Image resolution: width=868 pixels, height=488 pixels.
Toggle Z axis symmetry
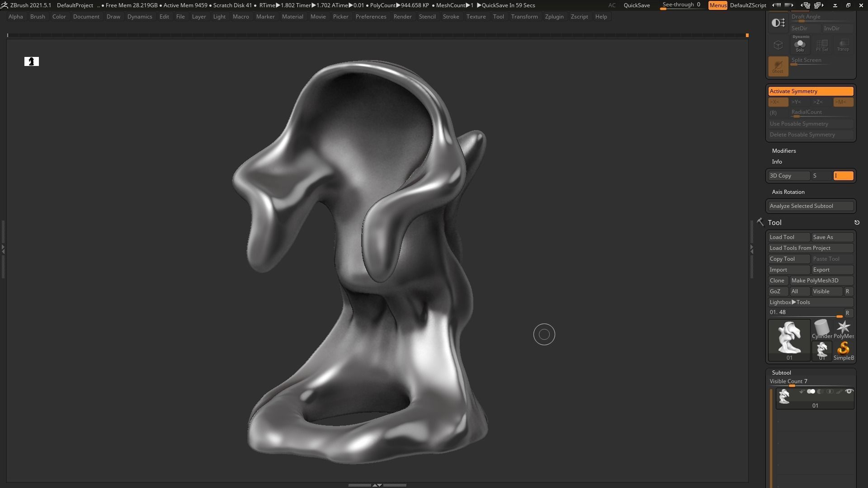coord(821,102)
